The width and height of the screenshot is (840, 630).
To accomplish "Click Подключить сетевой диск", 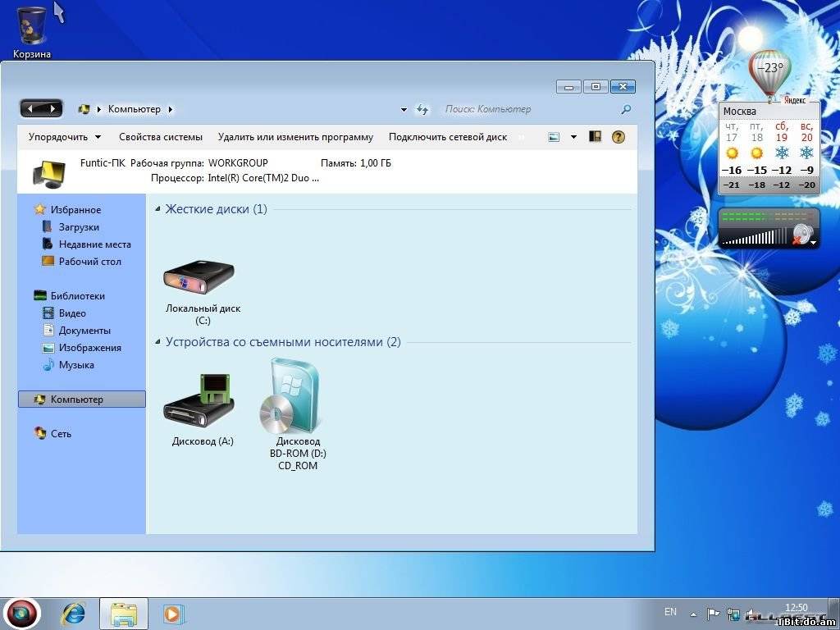I will pyautogui.click(x=448, y=137).
